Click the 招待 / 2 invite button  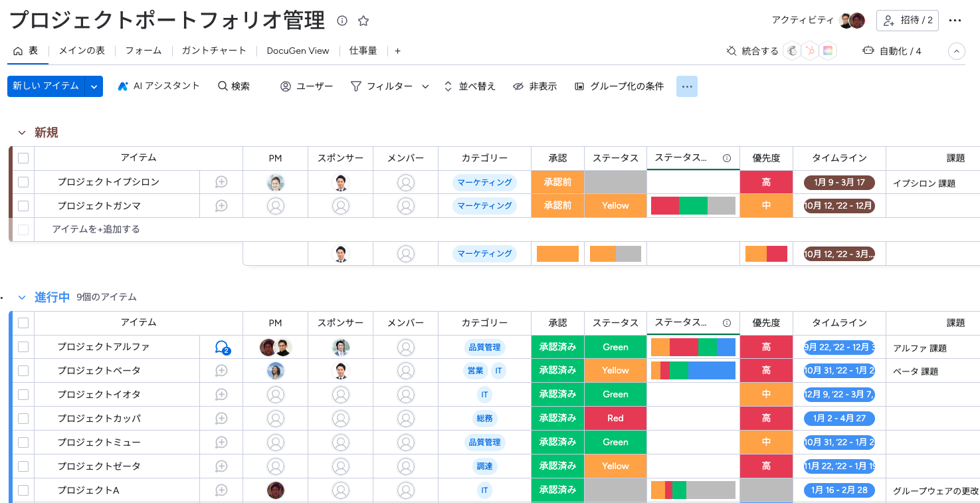coord(908,21)
